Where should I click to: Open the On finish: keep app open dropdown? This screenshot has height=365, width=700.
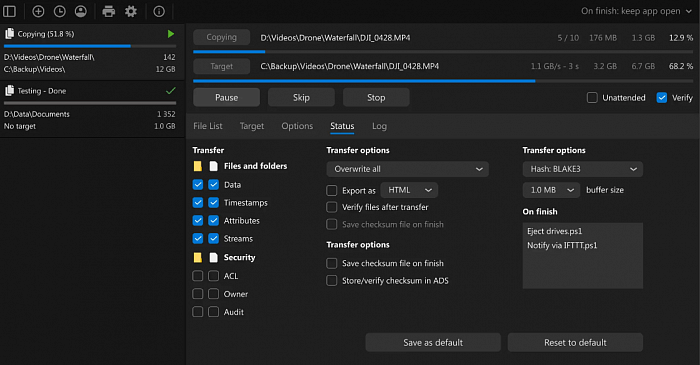coord(636,11)
